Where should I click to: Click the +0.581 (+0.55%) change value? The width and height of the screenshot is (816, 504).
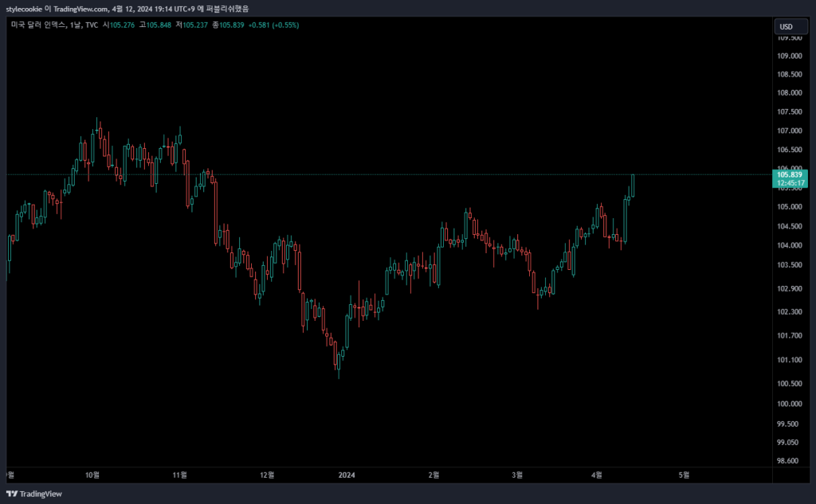273,25
